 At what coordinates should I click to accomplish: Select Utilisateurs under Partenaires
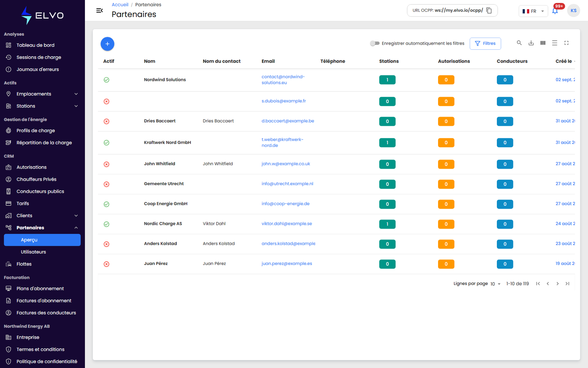(42, 252)
